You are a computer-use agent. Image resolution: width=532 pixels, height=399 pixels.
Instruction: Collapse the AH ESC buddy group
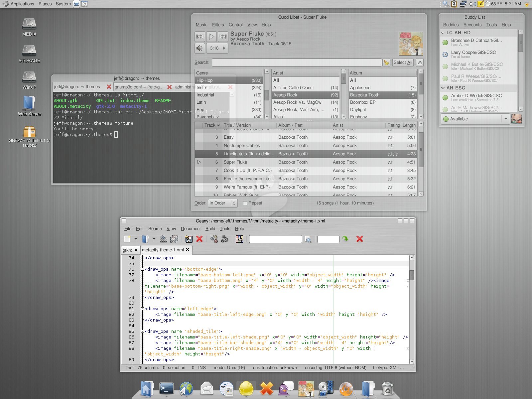pos(443,88)
